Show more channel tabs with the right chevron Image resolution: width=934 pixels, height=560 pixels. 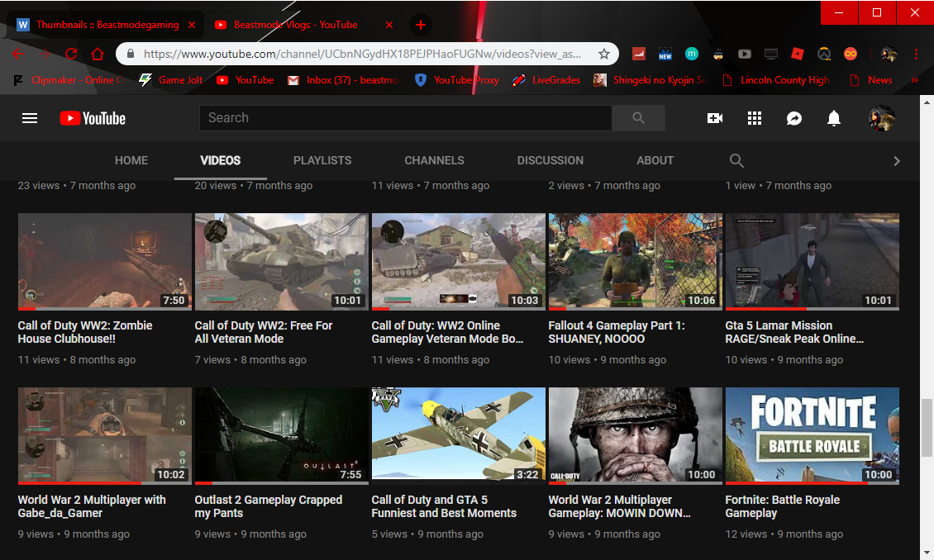(897, 161)
